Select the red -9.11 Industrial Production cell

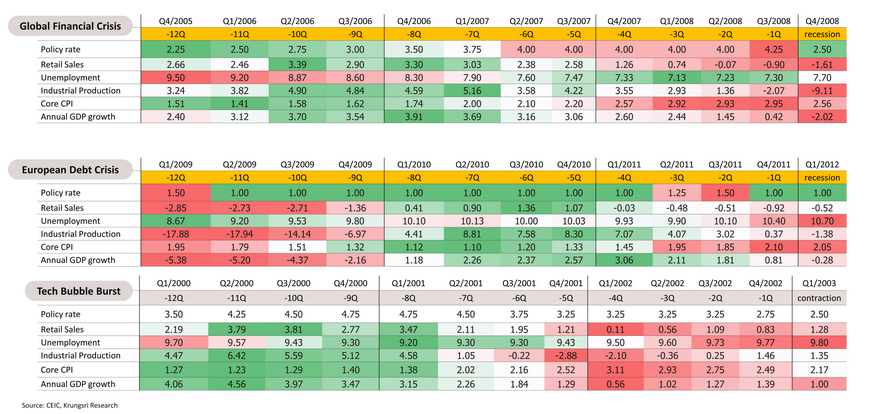point(824,89)
